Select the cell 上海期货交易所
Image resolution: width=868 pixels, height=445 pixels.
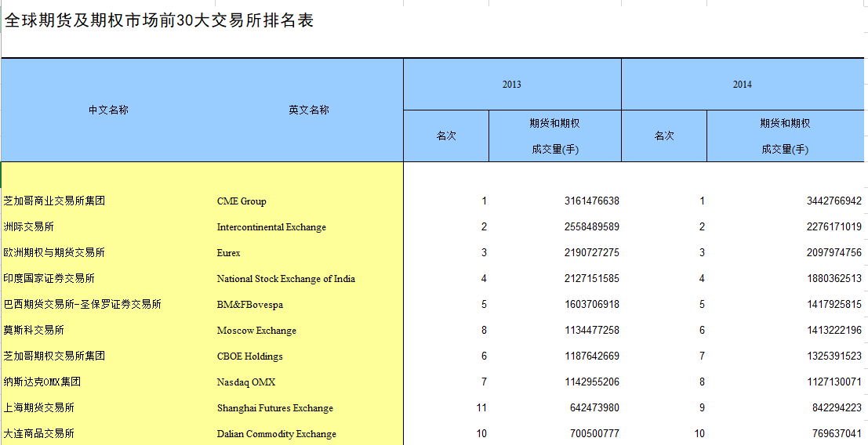(38, 407)
